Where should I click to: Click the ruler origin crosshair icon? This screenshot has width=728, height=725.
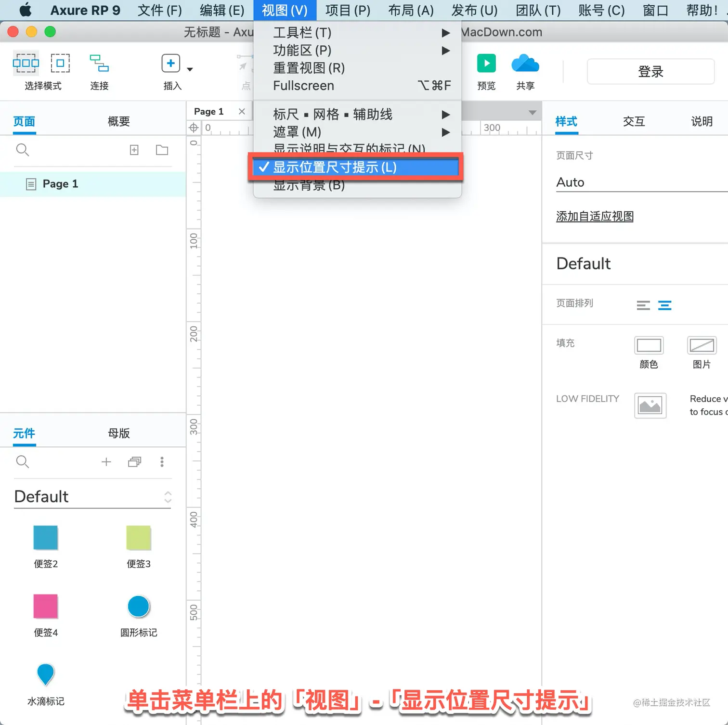194,128
